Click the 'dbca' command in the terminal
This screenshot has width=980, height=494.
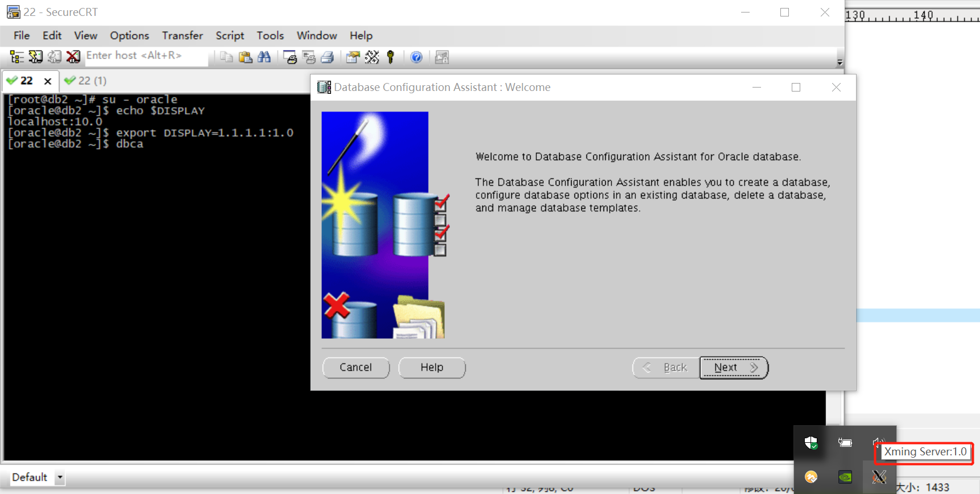click(130, 144)
